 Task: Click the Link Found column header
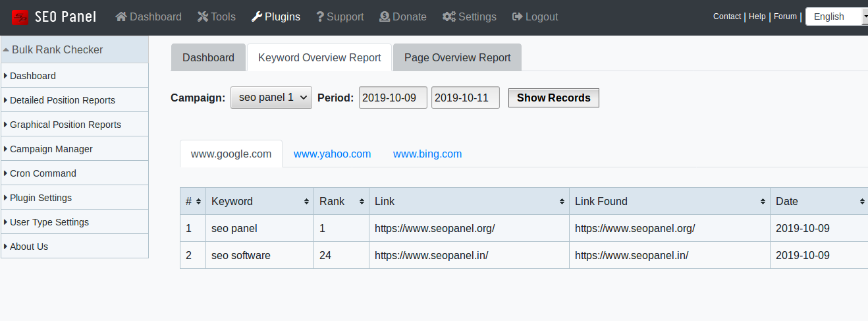pyautogui.click(x=670, y=202)
